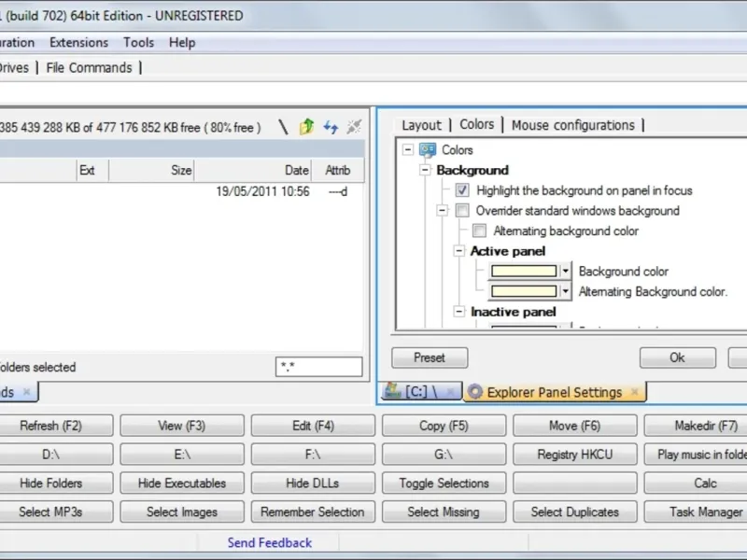Enable Override standard windows background checkbox
Screen dimensions: 747x560
tap(461, 211)
